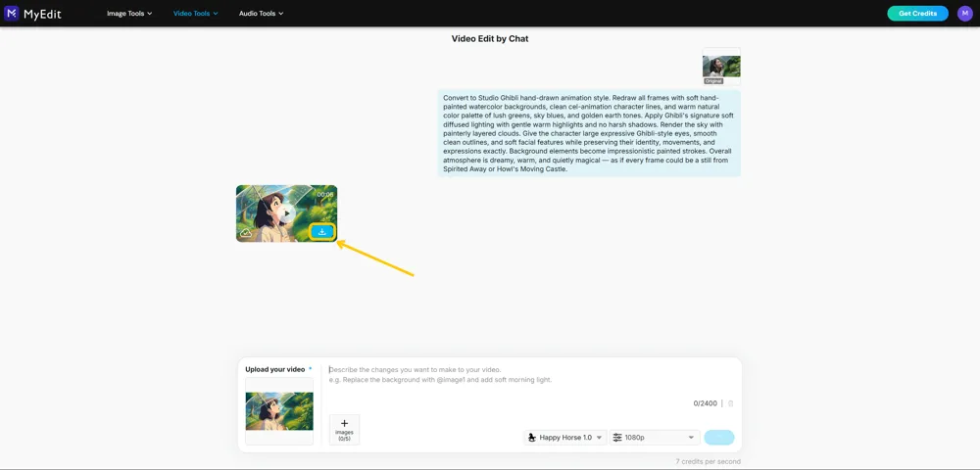
Task: Open the Original video thumbnail in chat
Action: click(x=721, y=67)
